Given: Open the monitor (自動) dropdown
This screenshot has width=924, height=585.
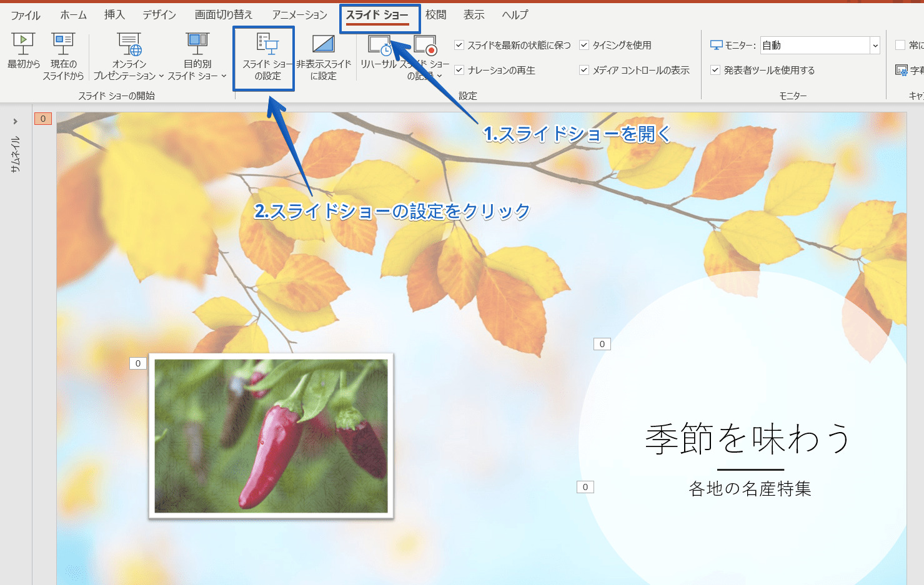Looking at the screenshot, I should [x=875, y=46].
